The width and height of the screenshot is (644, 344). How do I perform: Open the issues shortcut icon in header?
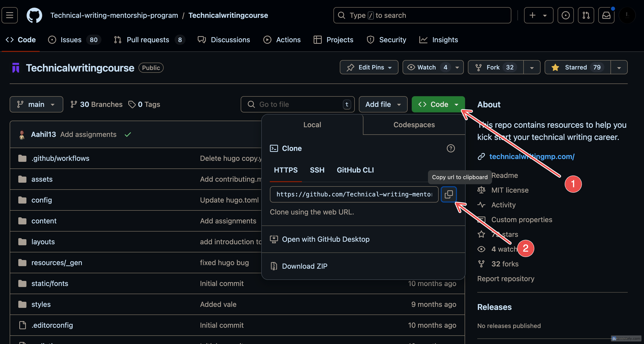(565, 15)
